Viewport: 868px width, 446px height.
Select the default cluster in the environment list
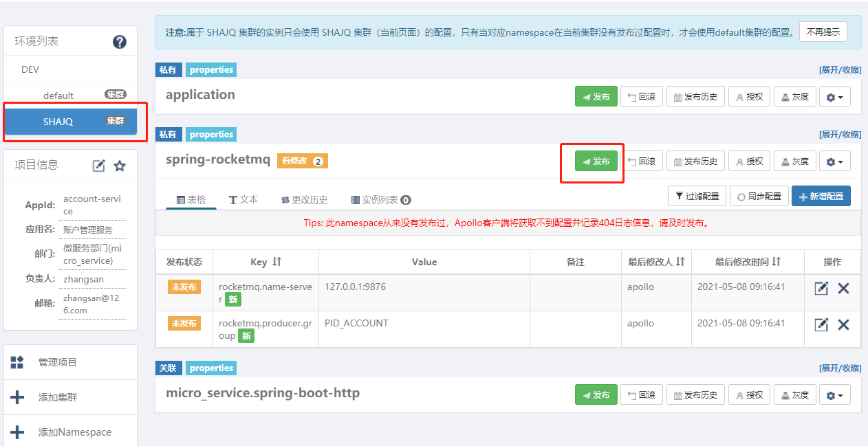58,96
